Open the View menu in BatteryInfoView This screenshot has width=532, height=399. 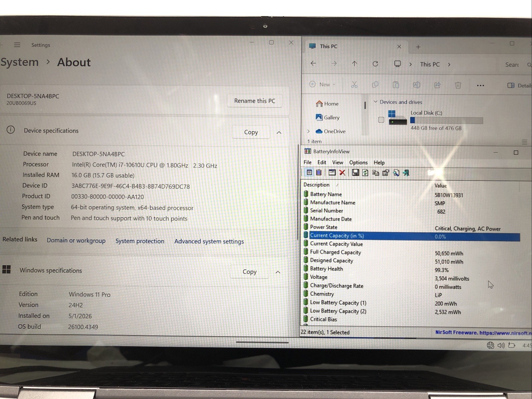(x=337, y=162)
